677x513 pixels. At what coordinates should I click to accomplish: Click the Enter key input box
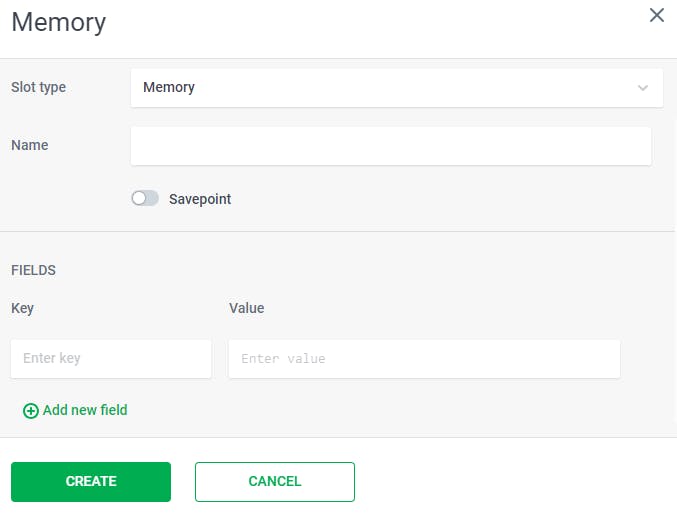pyautogui.click(x=111, y=358)
